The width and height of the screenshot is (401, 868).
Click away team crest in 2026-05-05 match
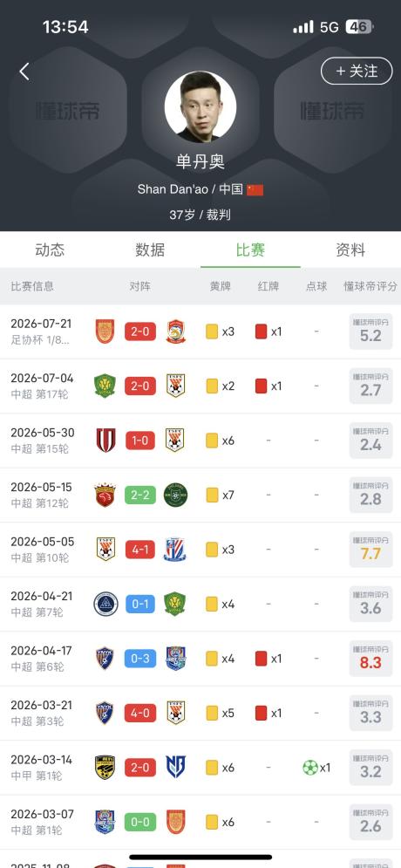[174, 549]
